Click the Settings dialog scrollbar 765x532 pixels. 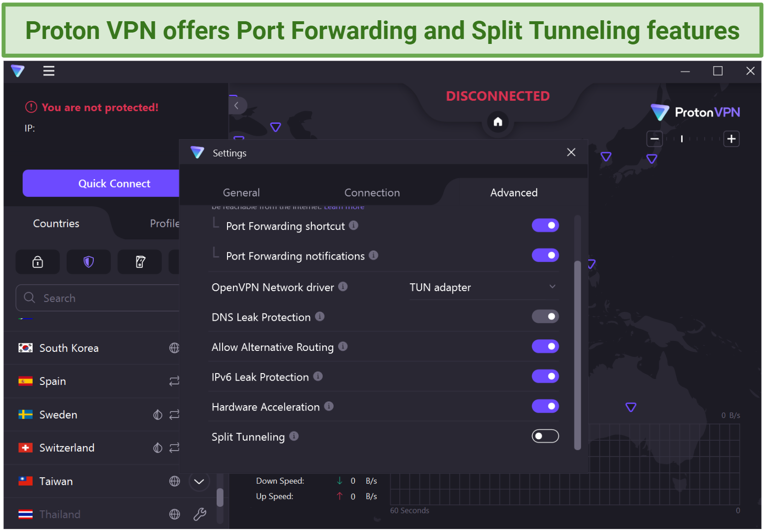point(577,355)
